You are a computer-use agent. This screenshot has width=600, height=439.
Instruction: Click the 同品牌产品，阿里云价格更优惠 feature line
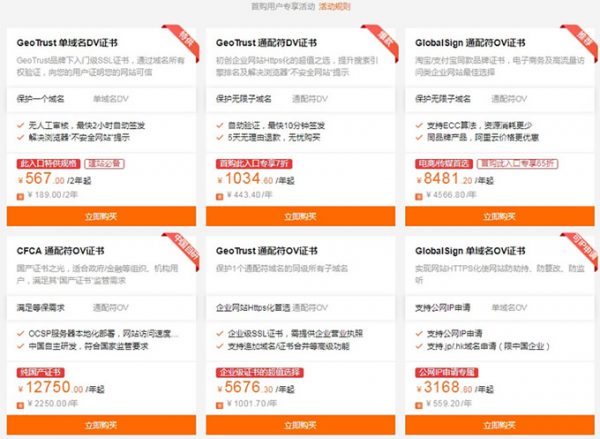[x=483, y=137]
